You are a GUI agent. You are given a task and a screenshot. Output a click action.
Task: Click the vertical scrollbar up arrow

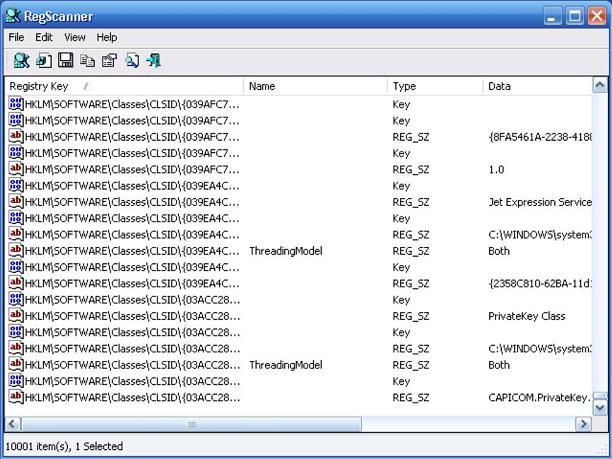point(600,85)
